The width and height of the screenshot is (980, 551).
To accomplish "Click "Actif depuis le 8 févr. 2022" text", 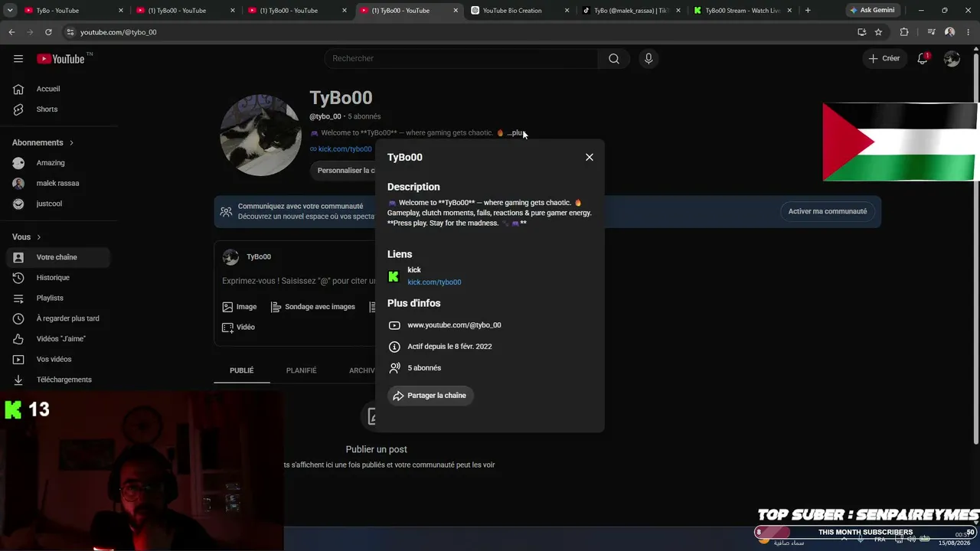I will pyautogui.click(x=449, y=347).
